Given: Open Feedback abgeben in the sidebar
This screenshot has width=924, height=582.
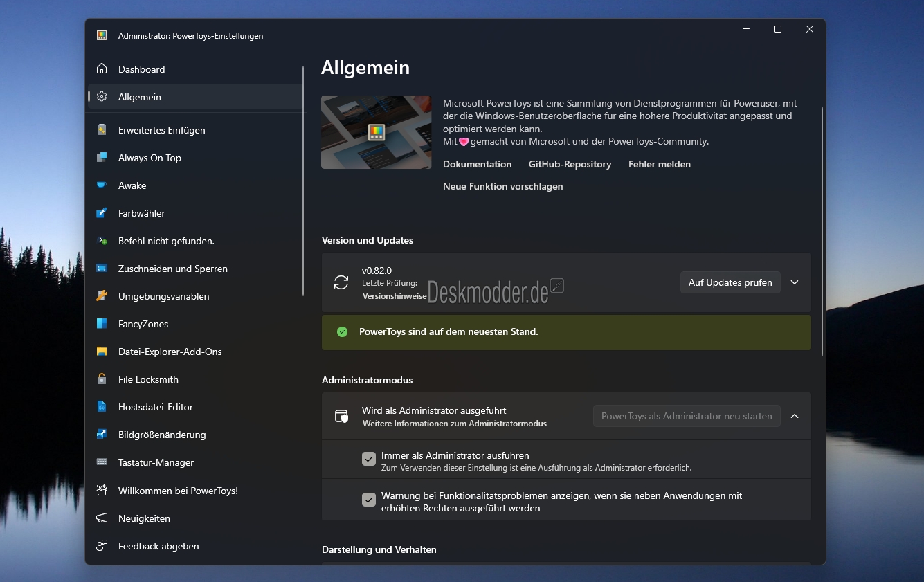Looking at the screenshot, I should coord(195,546).
